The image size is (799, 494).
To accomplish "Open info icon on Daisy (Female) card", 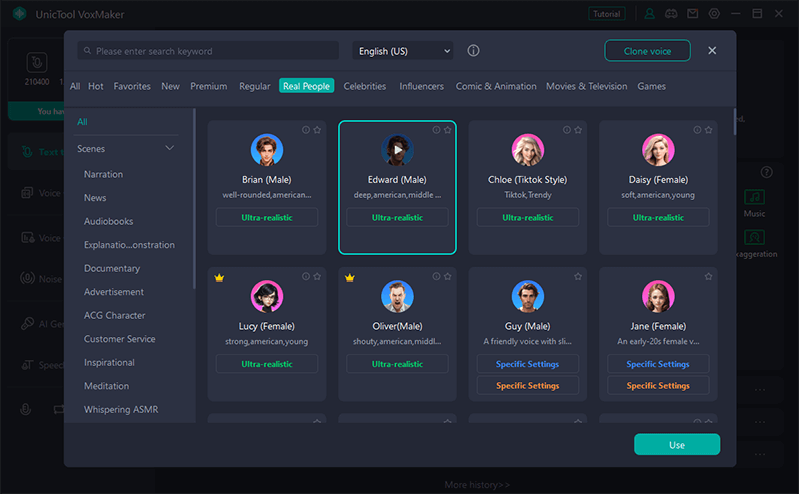I will tap(697, 130).
